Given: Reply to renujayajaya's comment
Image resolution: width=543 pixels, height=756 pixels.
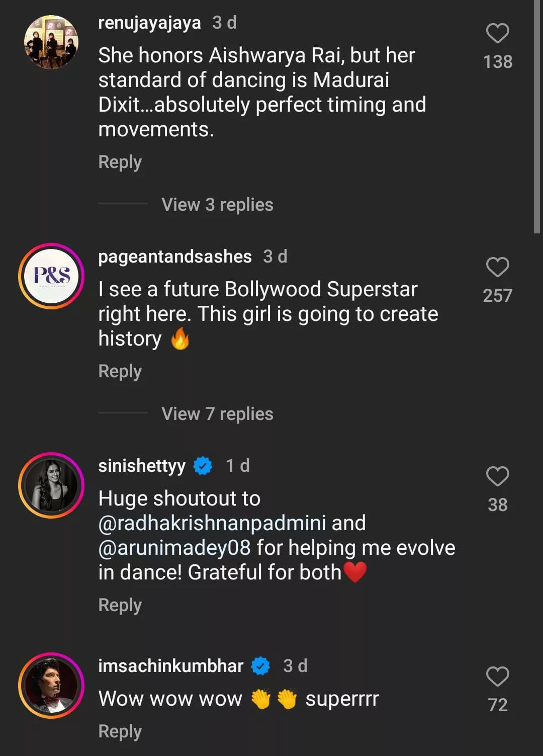Looking at the screenshot, I should pos(120,162).
